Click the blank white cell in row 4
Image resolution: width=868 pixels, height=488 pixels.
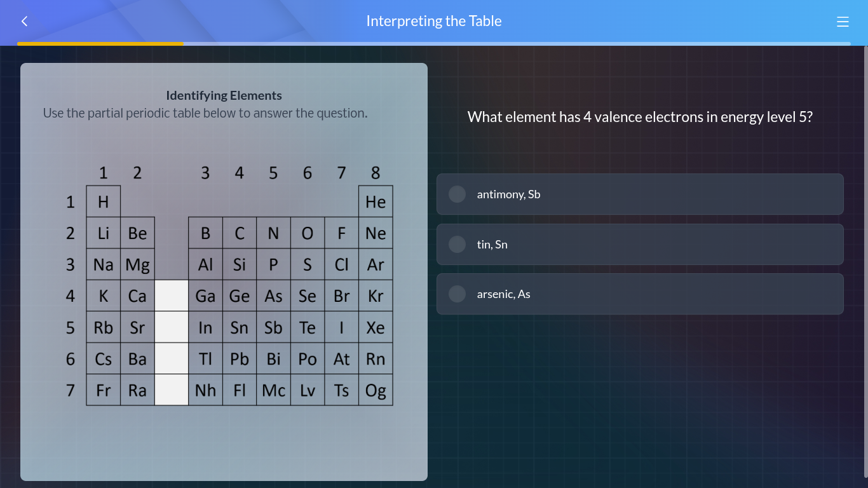172,295
